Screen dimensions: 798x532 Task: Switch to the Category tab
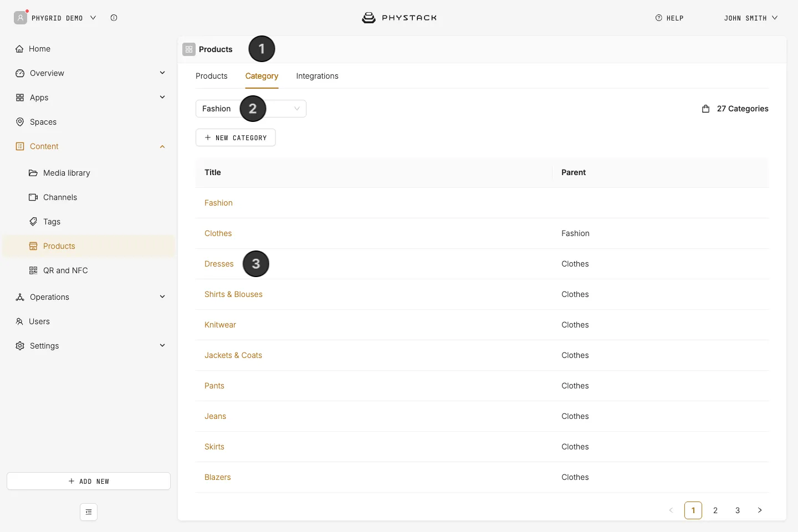[262, 76]
